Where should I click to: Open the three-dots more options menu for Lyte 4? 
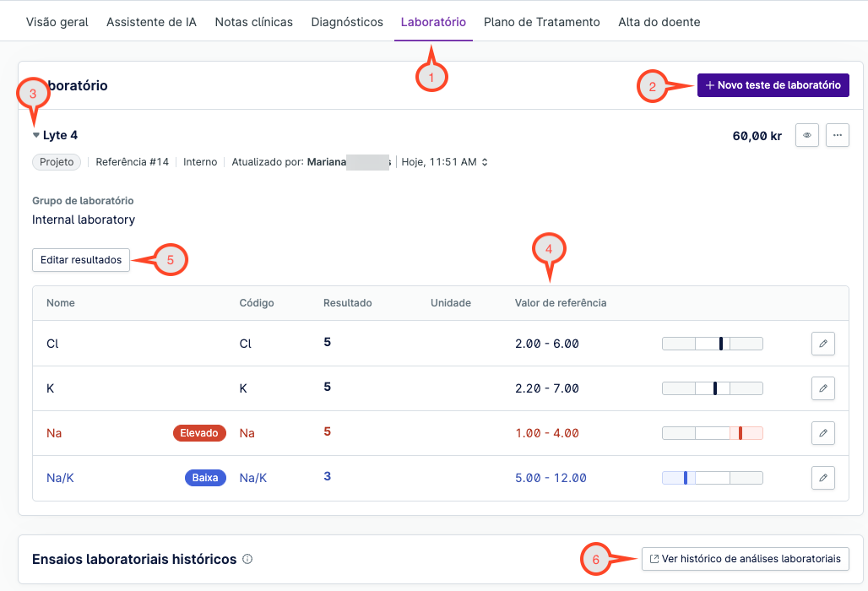pyautogui.click(x=837, y=135)
